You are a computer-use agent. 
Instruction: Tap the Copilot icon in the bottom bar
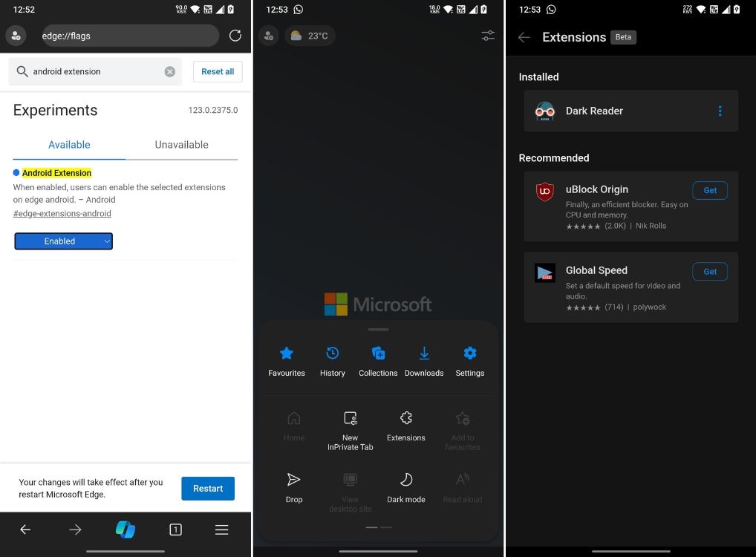click(126, 529)
